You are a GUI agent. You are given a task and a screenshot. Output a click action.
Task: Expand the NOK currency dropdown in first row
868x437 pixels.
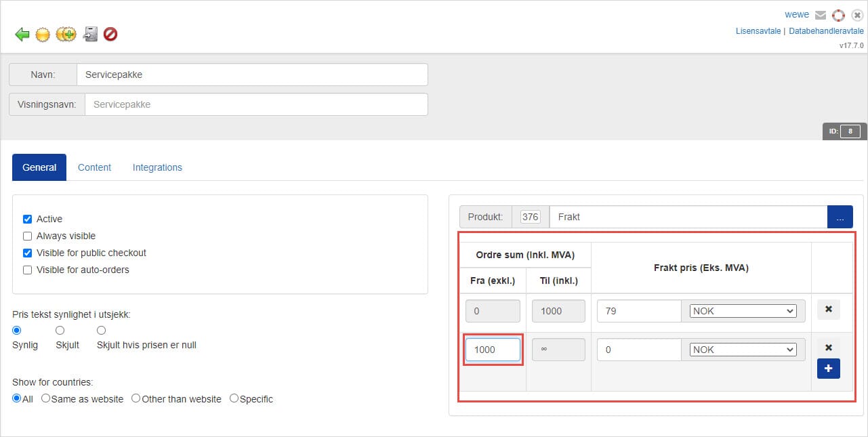(743, 311)
